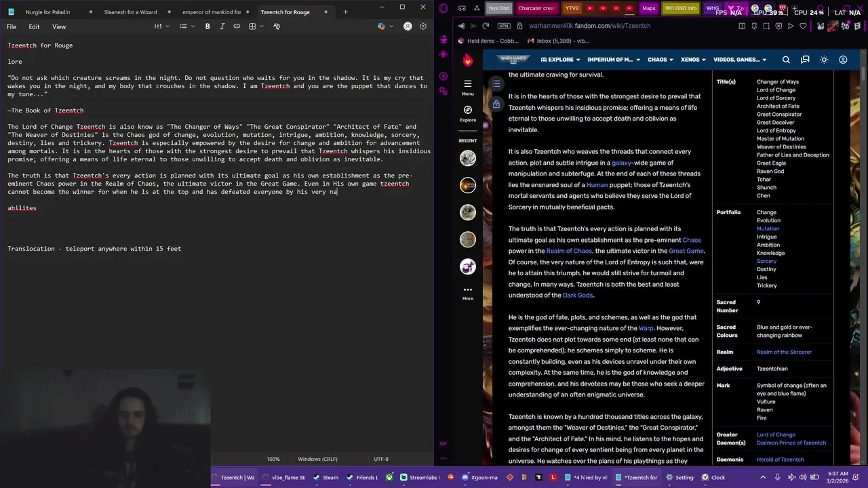Screen dimensions: 868x488
Task: Click the browser heart favorite icon
Action: pyautogui.click(x=803, y=26)
